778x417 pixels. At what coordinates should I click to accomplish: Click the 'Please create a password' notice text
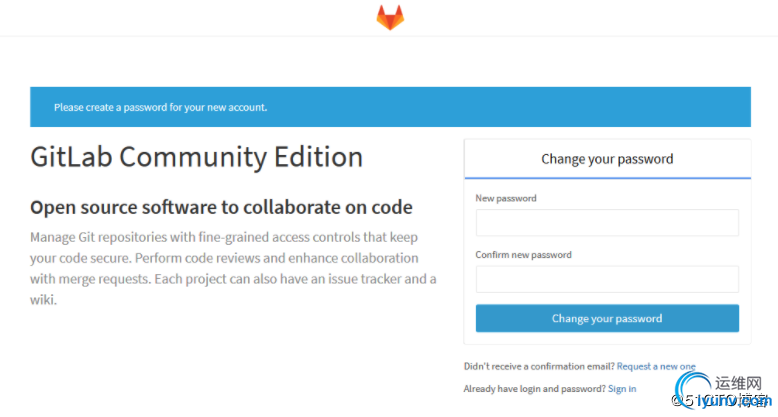coord(160,107)
